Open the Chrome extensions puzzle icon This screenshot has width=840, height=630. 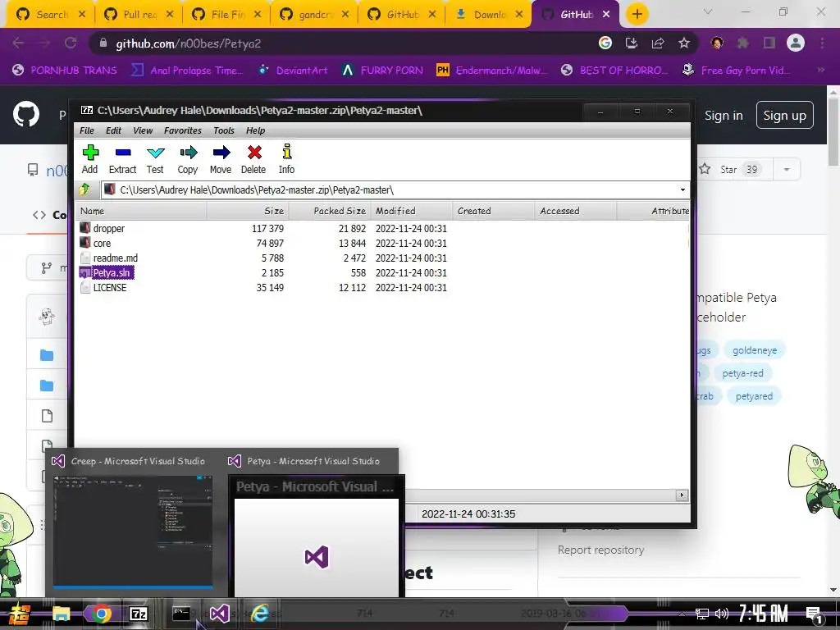click(x=742, y=43)
